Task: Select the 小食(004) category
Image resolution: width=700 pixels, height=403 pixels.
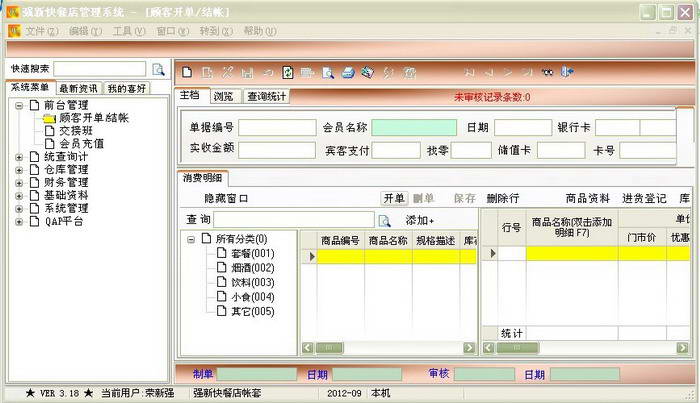Action: [253, 297]
